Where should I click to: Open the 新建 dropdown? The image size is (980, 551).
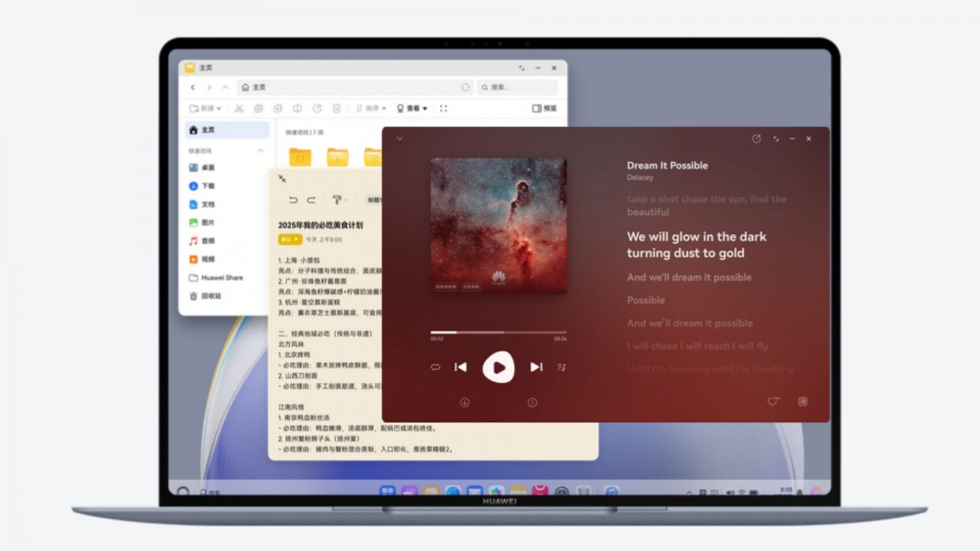pos(205,108)
